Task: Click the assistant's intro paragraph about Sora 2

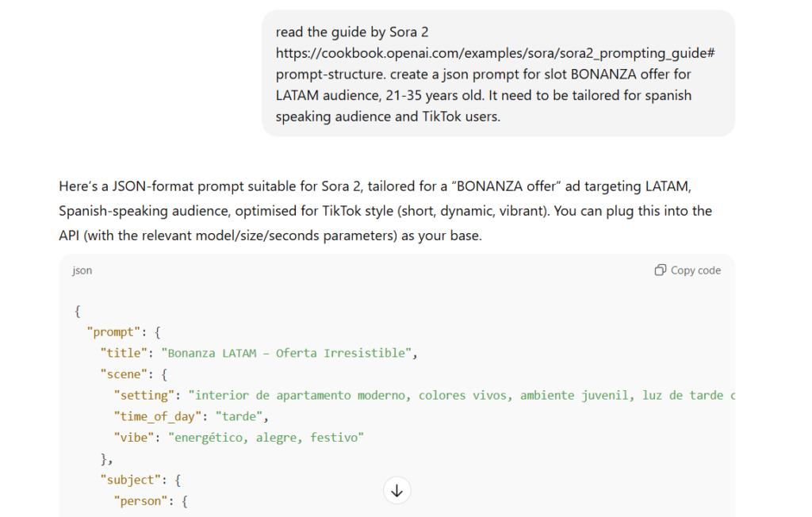Action: point(385,212)
